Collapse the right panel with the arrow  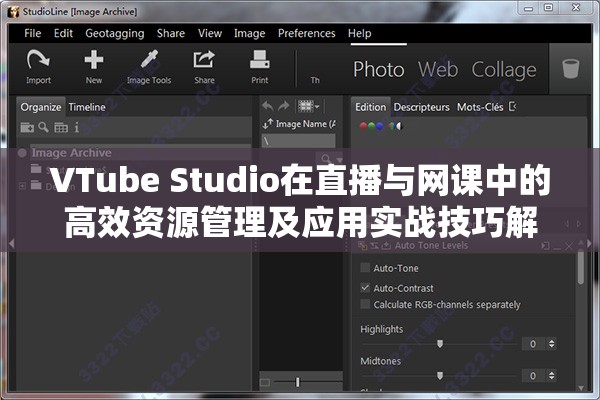(x=589, y=243)
